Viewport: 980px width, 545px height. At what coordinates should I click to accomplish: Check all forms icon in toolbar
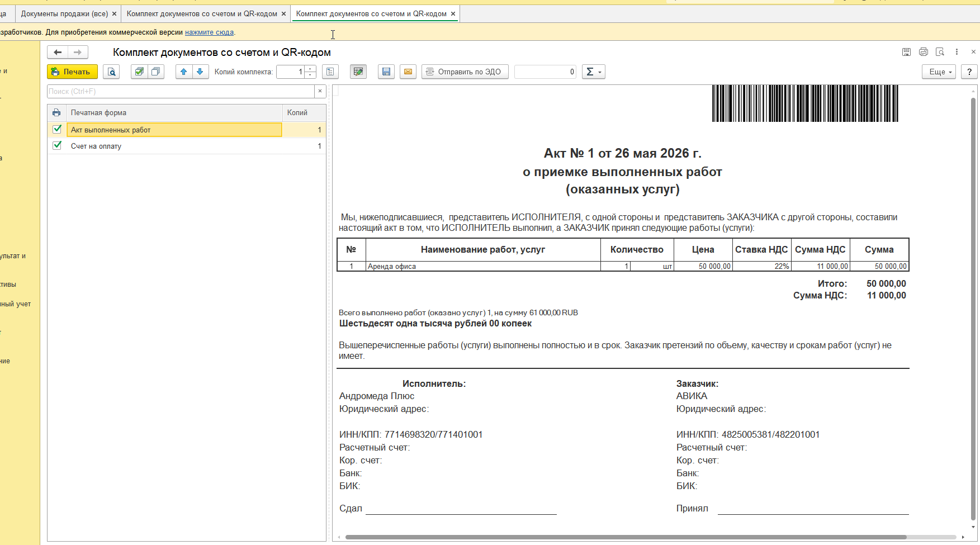pos(139,72)
